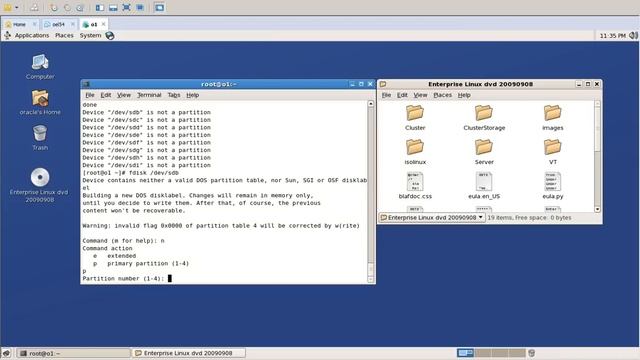Screen dimensions: 640x360
Task: Open the Edit menu in file browser
Action: point(402,95)
